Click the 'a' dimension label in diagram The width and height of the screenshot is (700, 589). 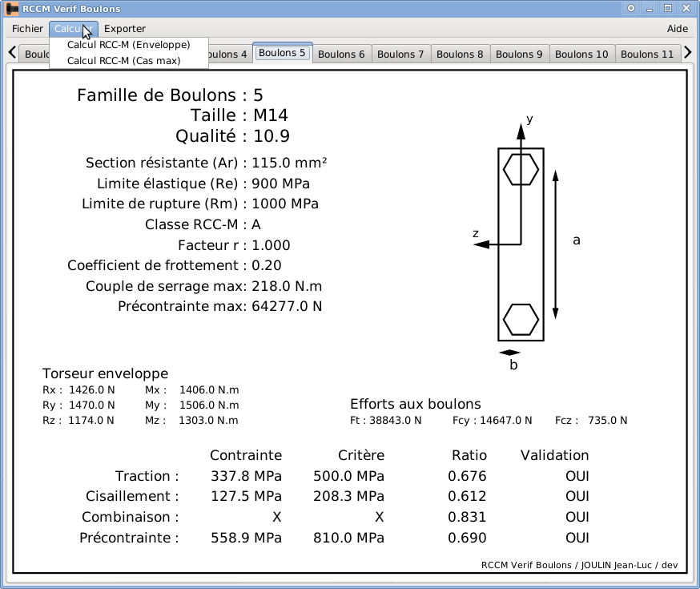coord(577,240)
